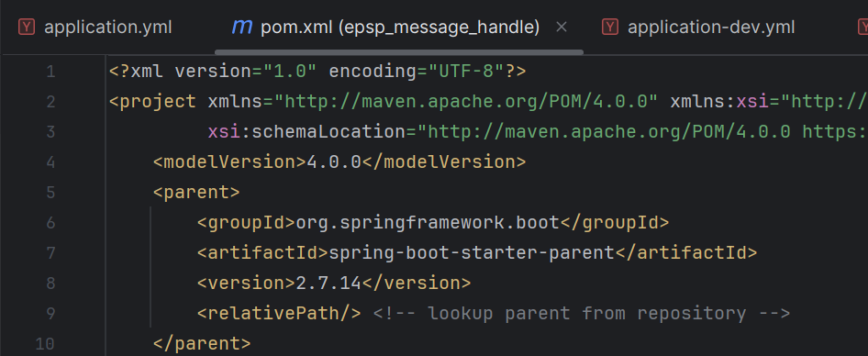Click the version value 2.7.14
Viewport: 868px width, 356px height.
(328, 284)
